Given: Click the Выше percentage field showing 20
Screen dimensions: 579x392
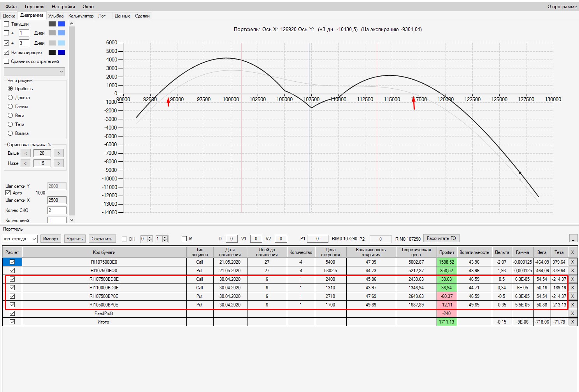Looking at the screenshot, I should (42, 153).
